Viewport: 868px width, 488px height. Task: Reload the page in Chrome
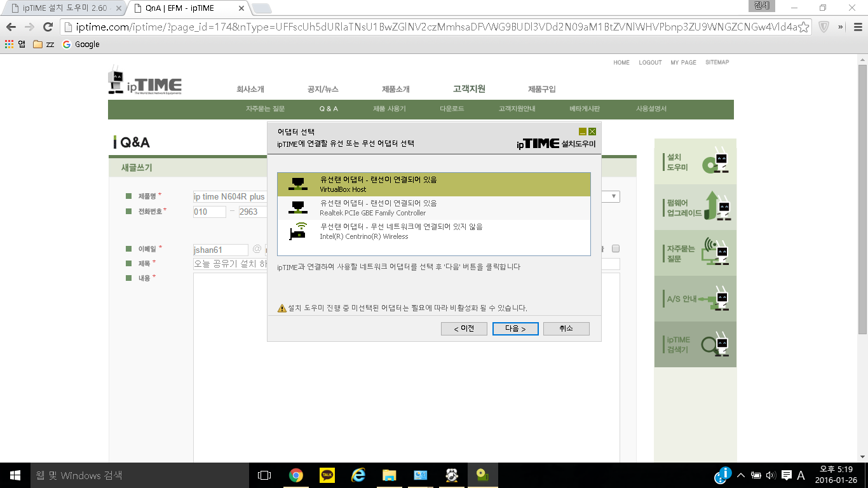point(48,27)
